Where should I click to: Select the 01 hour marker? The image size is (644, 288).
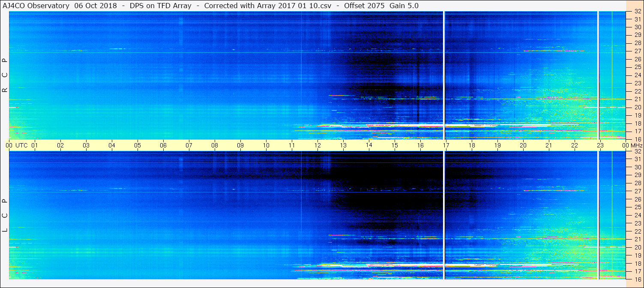point(35,145)
